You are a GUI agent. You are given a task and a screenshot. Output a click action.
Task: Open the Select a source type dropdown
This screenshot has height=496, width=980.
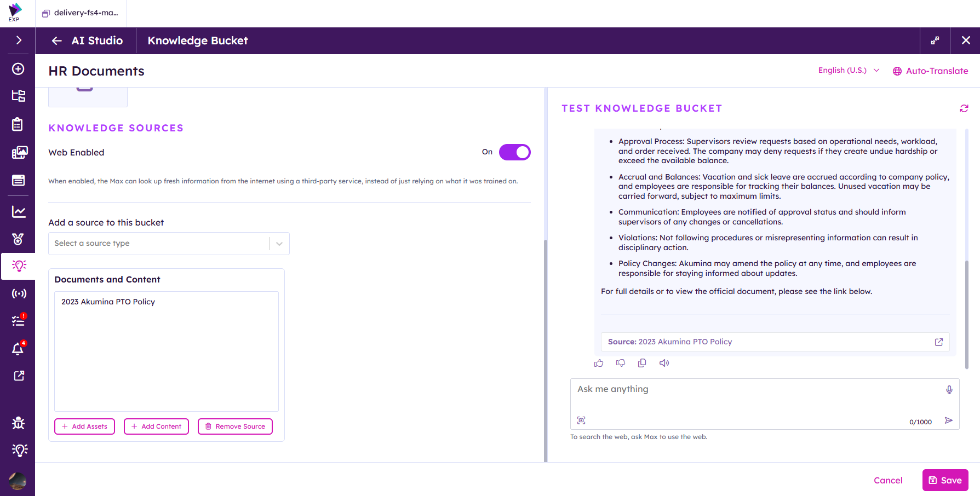(169, 244)
